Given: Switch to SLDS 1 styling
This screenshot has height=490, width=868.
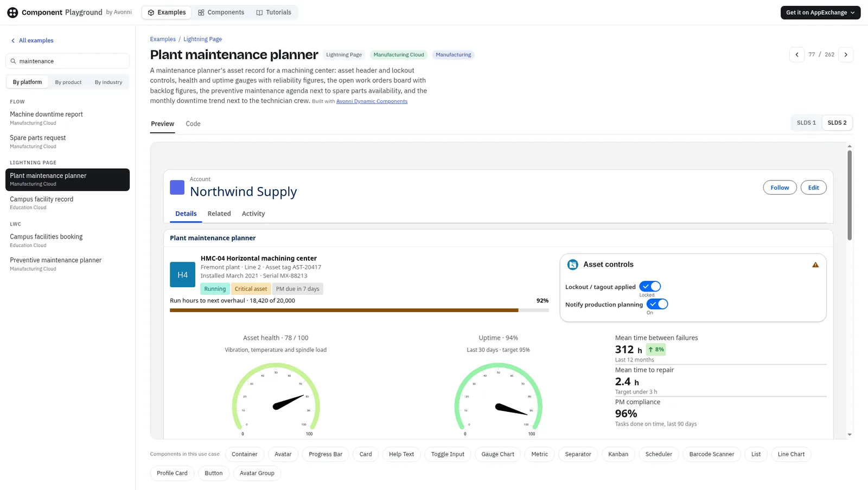Looking at the screenshot, I should point(806,123).
